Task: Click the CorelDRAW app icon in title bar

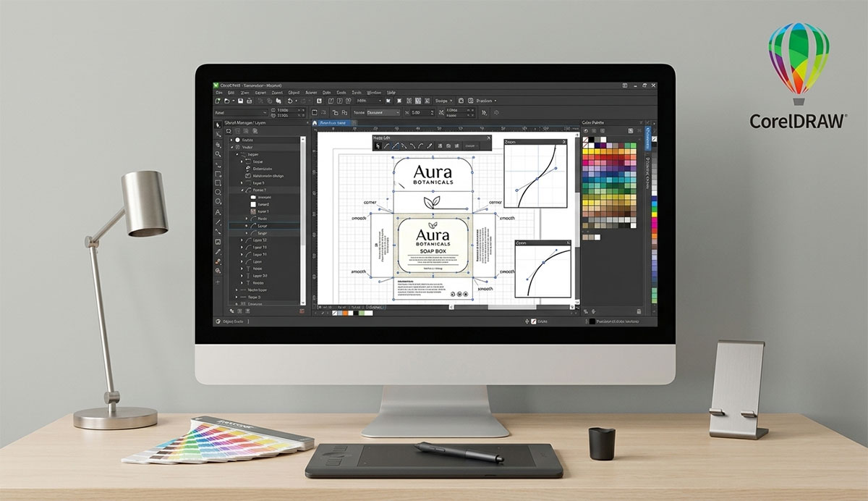Action: (x=216, y=85)
